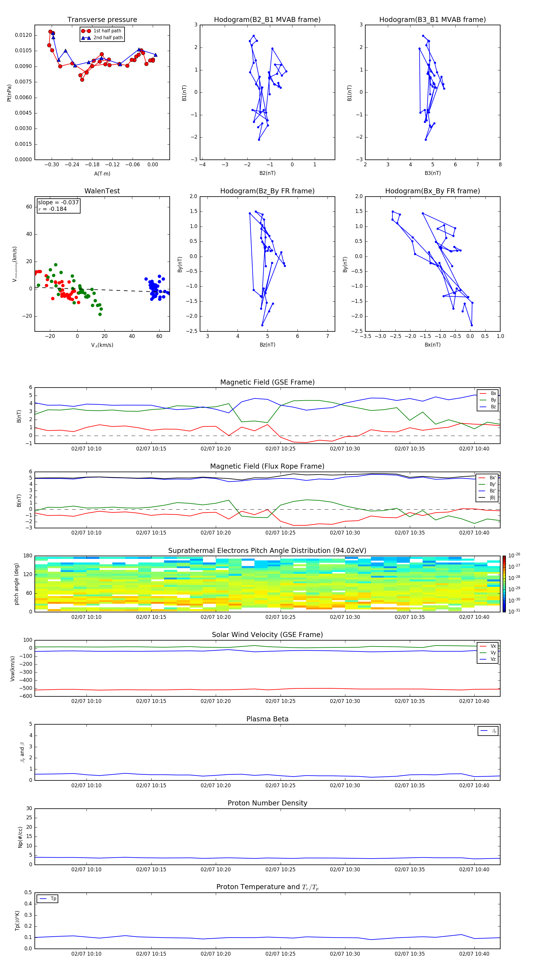Click the 'Vsw(km/s)' axis label
Viewport: 535px width, 980px height.
tap(12, 668)
